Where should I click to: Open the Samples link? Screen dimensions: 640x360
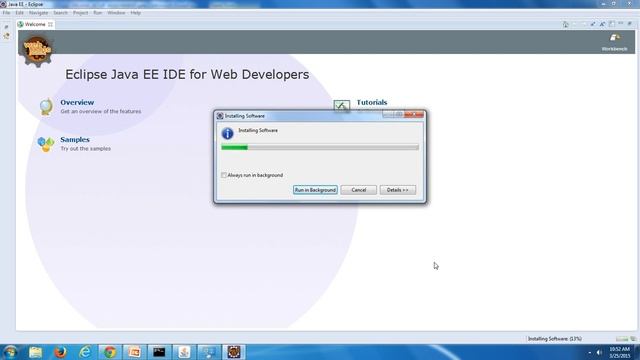click(x=75, y=140)
